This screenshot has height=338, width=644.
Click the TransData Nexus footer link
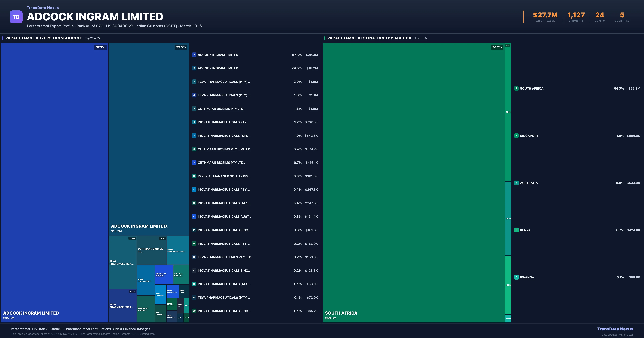pyautogui.click(x=615, y=329)
